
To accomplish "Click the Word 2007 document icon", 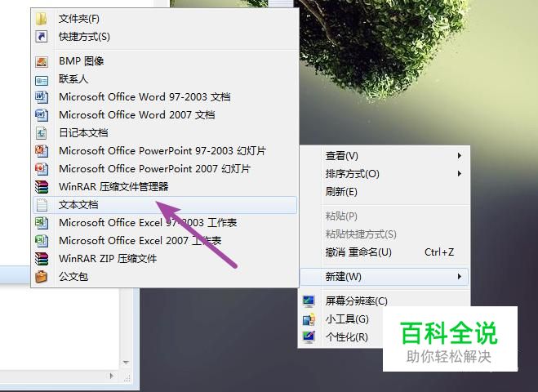I will tap(42, 114).
